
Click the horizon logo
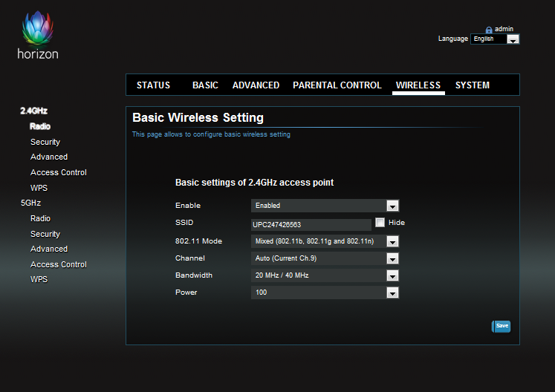click(38, 35)
